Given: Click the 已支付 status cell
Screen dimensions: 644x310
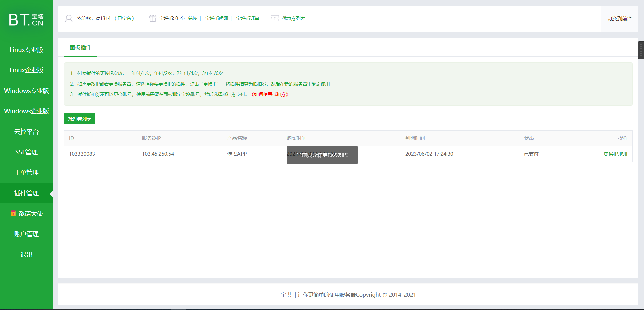Looking at the screenshot, I should click(531, 154).
